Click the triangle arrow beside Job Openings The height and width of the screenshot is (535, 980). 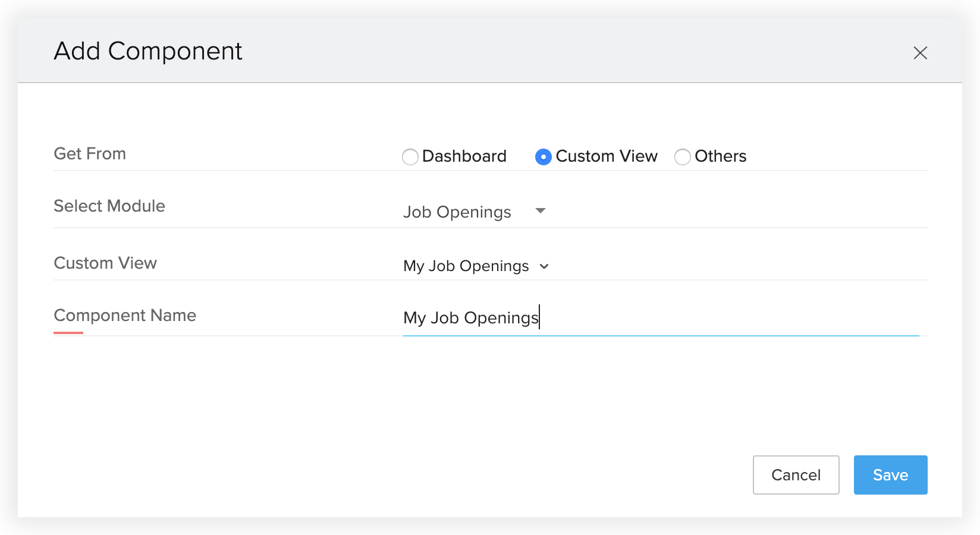(541, 211)
